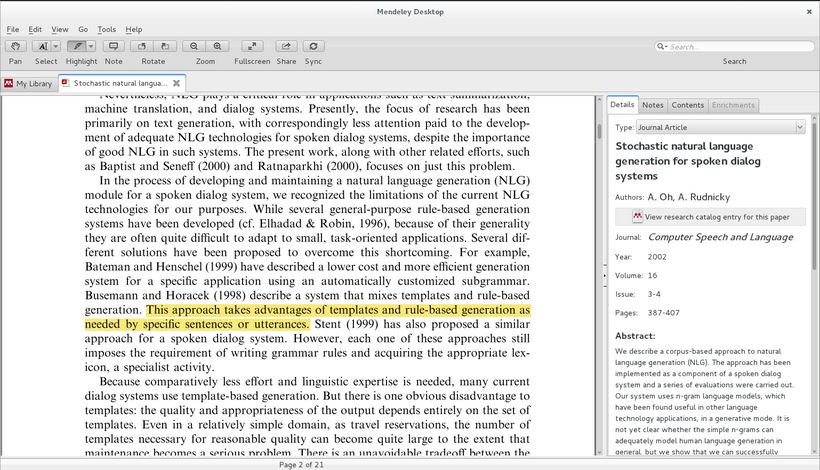
Task: Toggle the Highlight tool
Action: (76, 46)
